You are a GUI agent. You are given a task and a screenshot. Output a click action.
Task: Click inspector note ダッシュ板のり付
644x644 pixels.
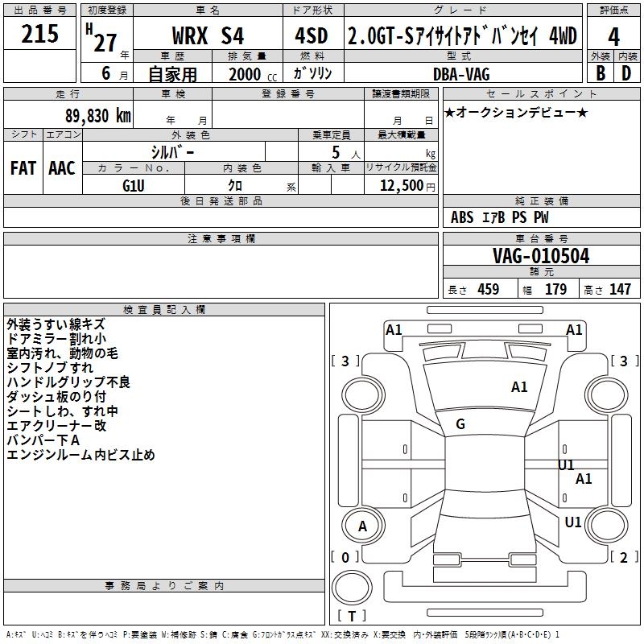point(56,397)
